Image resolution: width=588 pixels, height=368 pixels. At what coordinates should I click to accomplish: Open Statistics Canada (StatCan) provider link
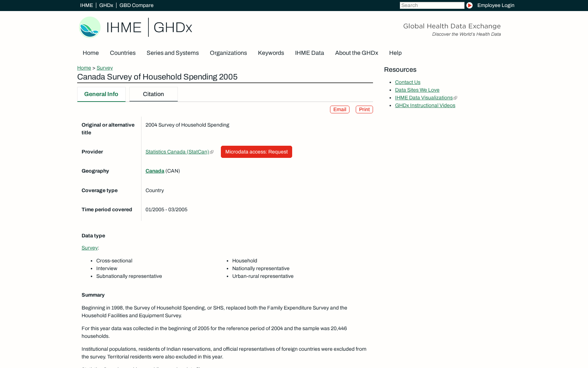point(177,152)
